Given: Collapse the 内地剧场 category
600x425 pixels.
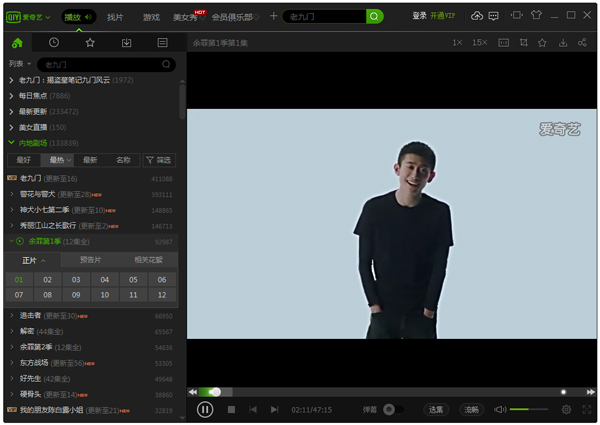Looking at the screenshot, I should 11,143.
